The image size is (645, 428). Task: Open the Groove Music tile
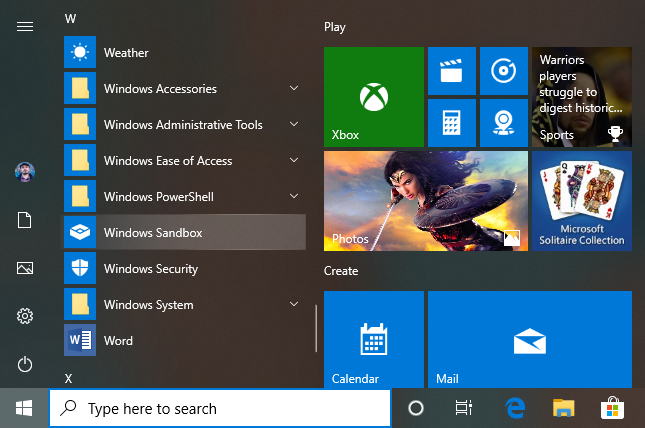point(503,70)
